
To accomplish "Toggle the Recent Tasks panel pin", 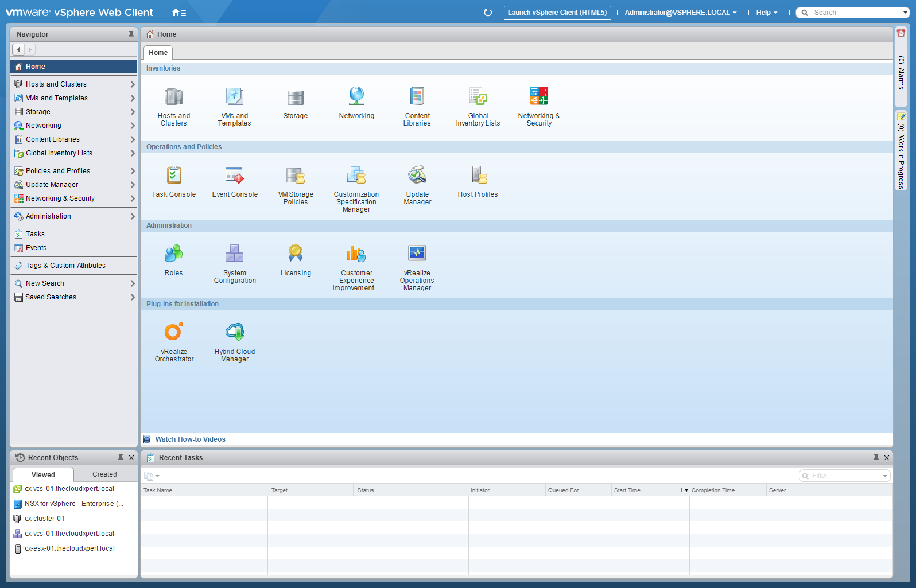I will tap(876, 458).
